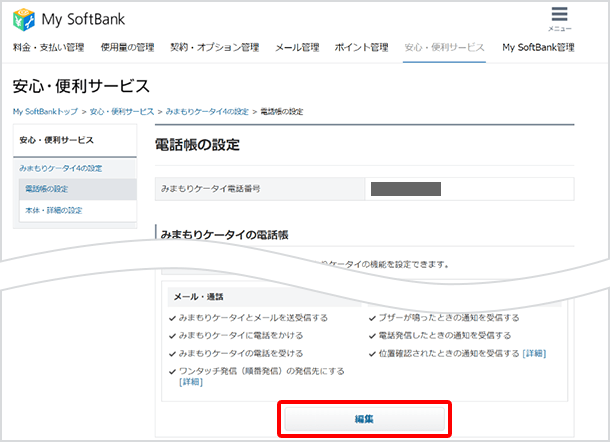The image size is (610, 442).
Task: Go to the メール管理 tab
Action: tap(297, 47)
